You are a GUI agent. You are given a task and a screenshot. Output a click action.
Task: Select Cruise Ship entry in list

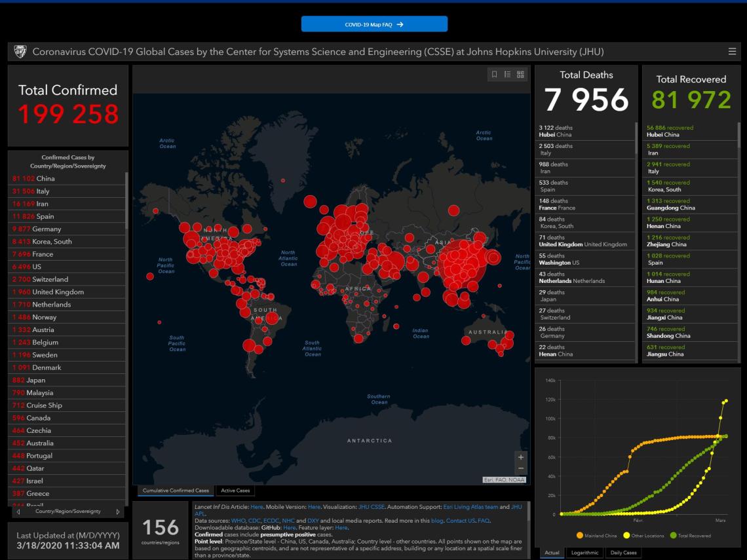tap(67, 405)
